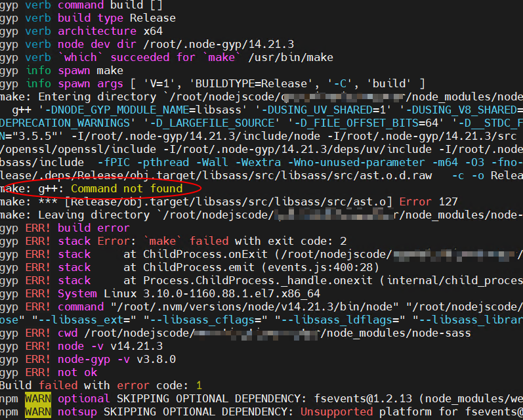Click 'gyp ERR! not ok' line
The width and height of the screenshot is (523, 420).
coord(49,373)
